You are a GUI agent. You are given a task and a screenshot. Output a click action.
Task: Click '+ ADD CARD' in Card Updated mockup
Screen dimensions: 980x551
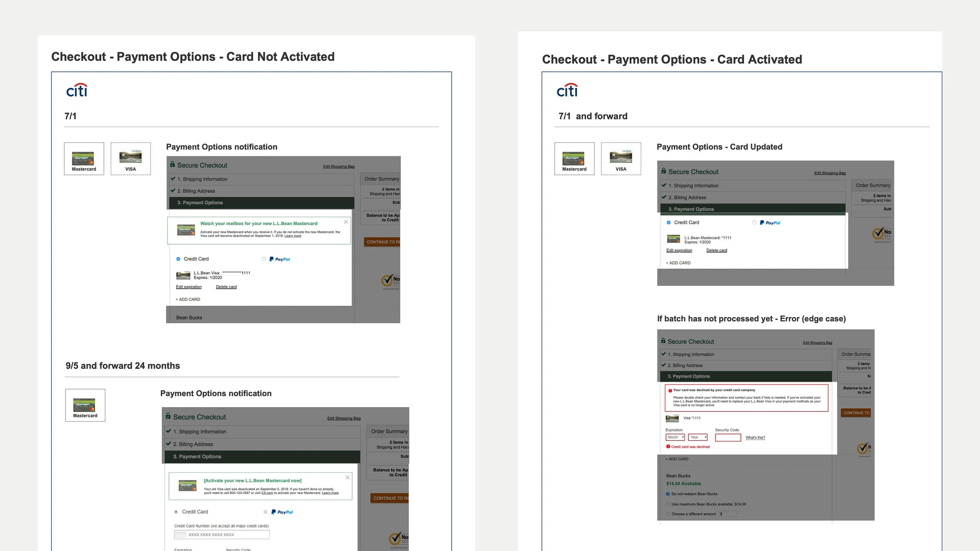pos(678,263)
